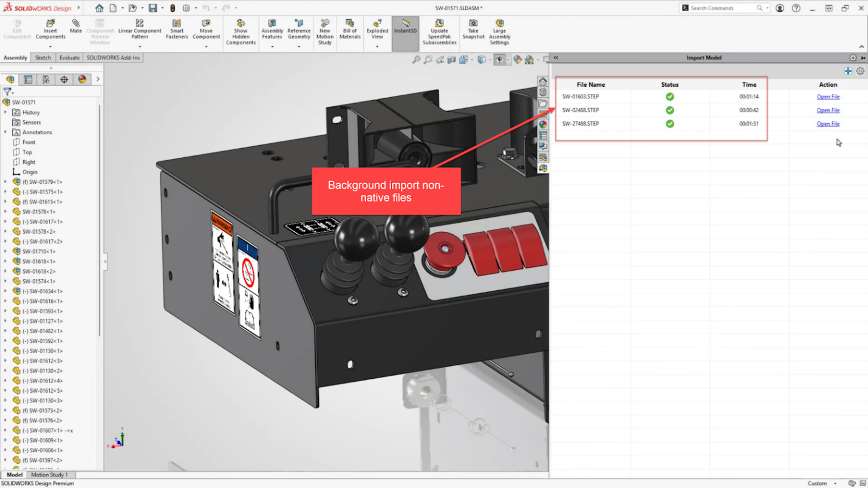Toggle the Instant3D button
The image size is (868, 488).
[x=405, y=27]
